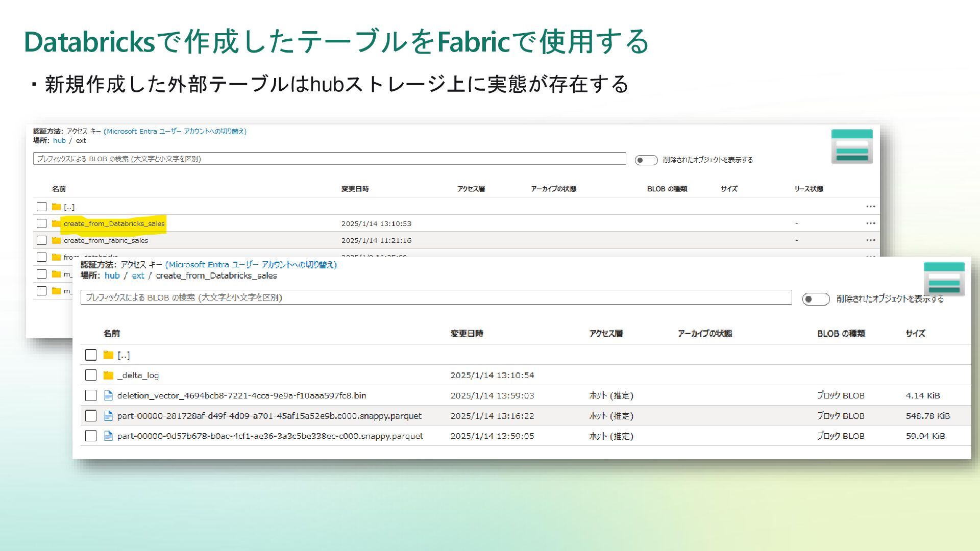Enable the deleted objects switch in the back panel
This screenshot has height=551, width=980.
[x=646, y=160]
